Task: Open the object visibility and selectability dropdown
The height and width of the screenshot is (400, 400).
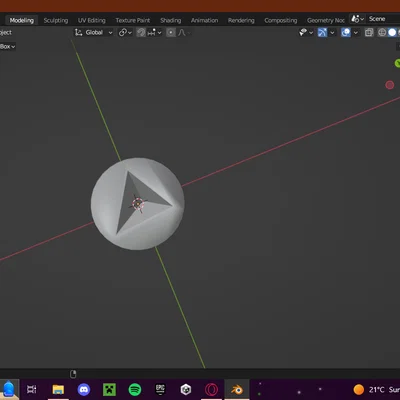Action: tap(306, 32)
